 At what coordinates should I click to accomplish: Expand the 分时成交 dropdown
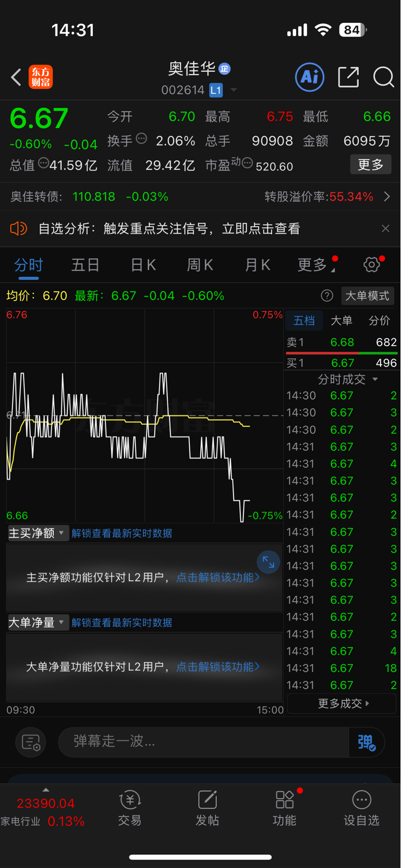(x=348, y=379)
